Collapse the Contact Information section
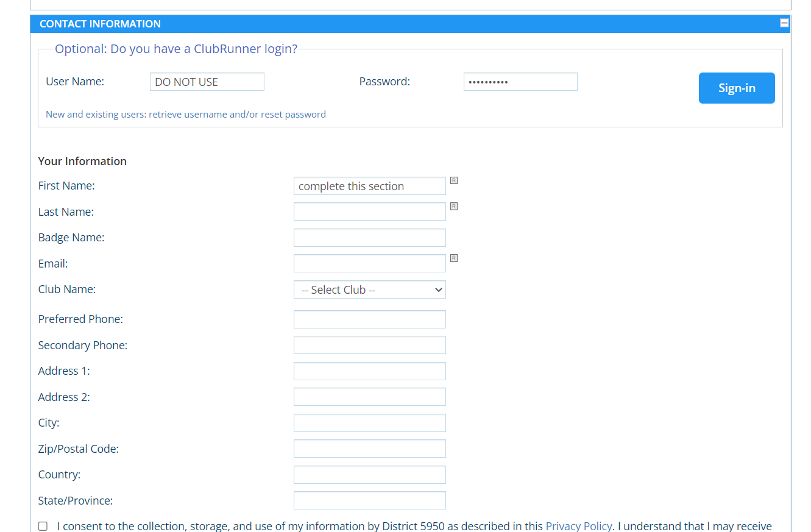 [784, 23]
